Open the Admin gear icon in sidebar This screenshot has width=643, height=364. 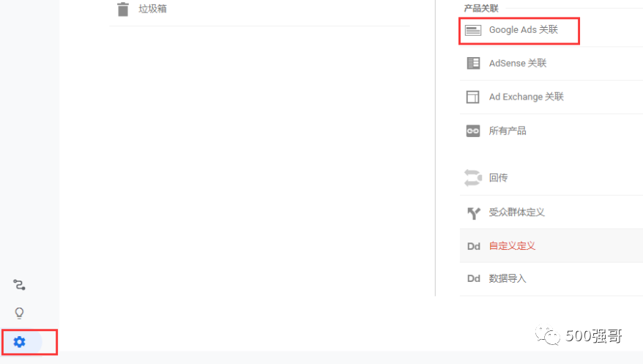click(19, 342)
